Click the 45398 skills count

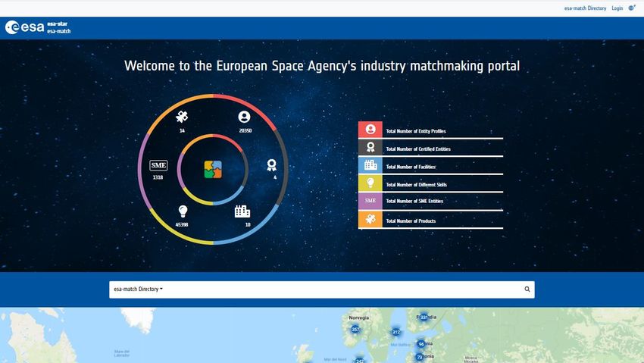pos(182,224)
